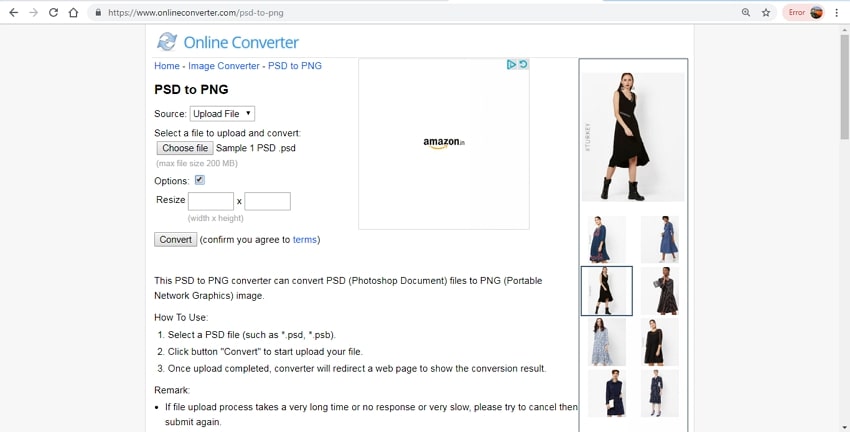This screenshot has width=850, height=432.
Task: Click the Online Converter logo icon
Action: tap(167, 42)
